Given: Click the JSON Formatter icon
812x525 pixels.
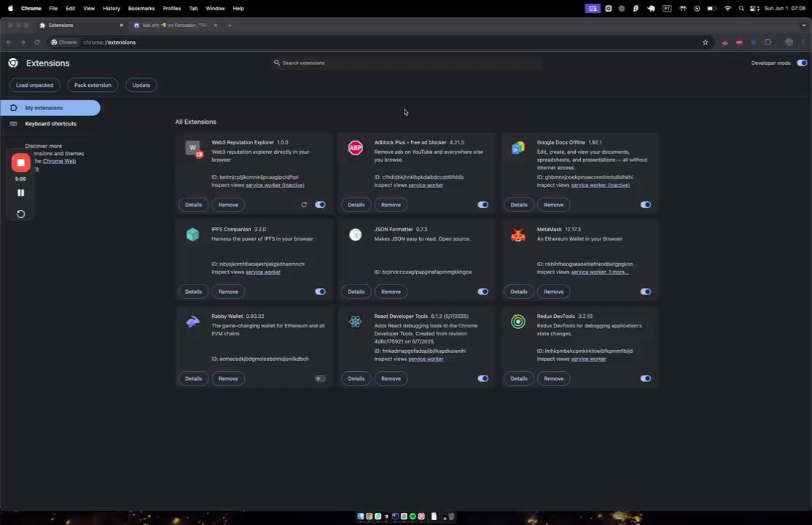Looking at the screenshot, I should [355, 235].
